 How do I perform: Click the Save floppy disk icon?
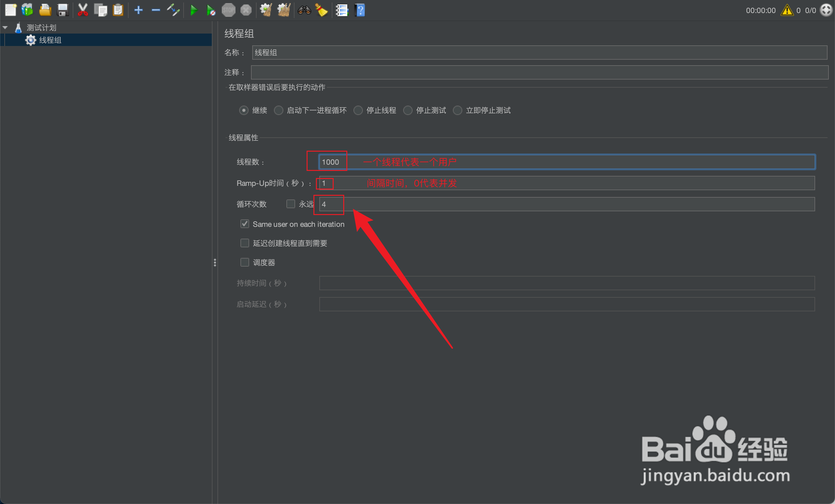pos(63,10)
